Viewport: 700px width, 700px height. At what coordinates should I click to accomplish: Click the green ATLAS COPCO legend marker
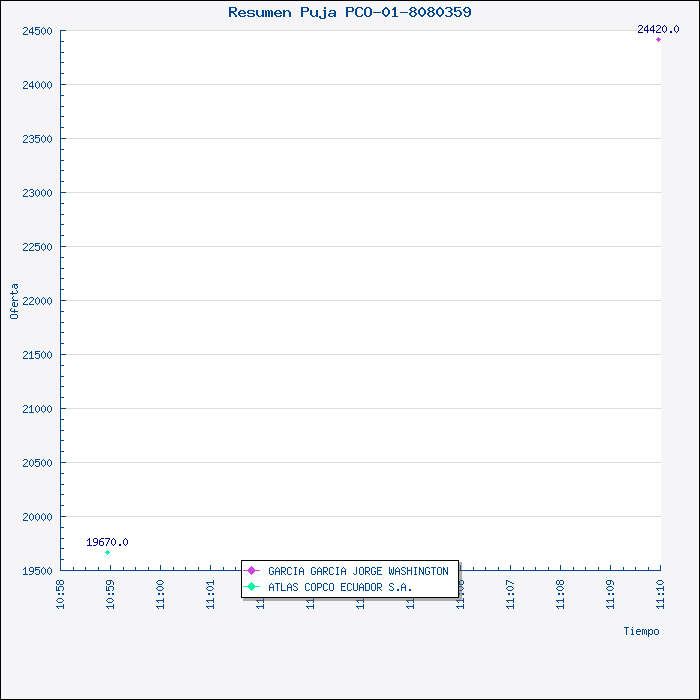252,587
